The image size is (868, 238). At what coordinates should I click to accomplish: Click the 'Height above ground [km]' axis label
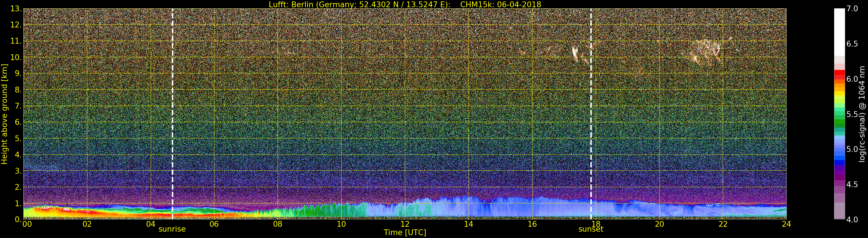pos(4,114)
